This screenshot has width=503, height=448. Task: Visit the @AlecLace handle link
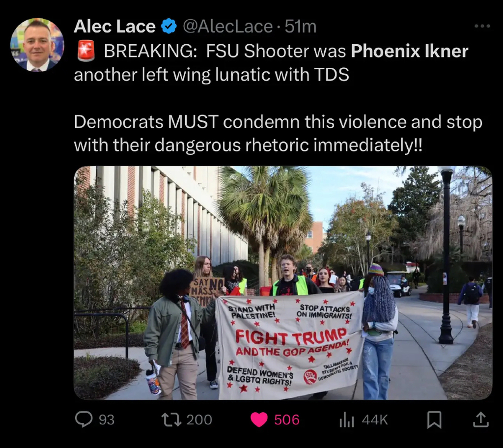(x=227, y=26)
